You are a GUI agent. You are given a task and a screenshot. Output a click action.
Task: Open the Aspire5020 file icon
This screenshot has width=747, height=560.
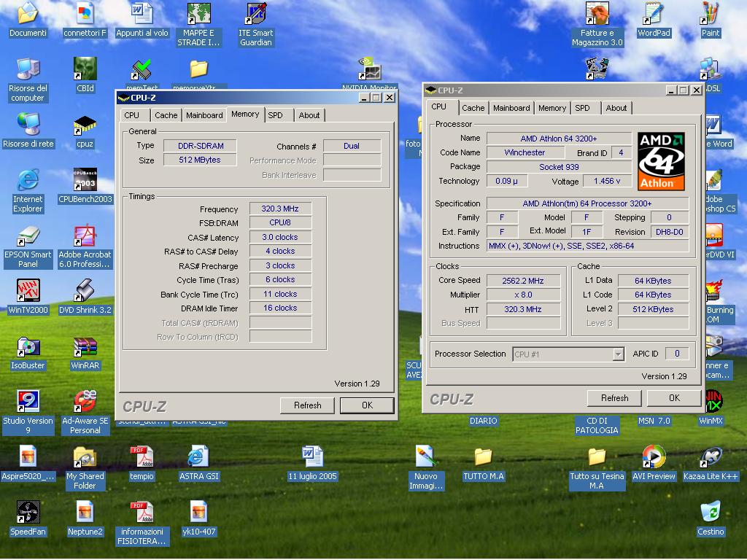28,457
